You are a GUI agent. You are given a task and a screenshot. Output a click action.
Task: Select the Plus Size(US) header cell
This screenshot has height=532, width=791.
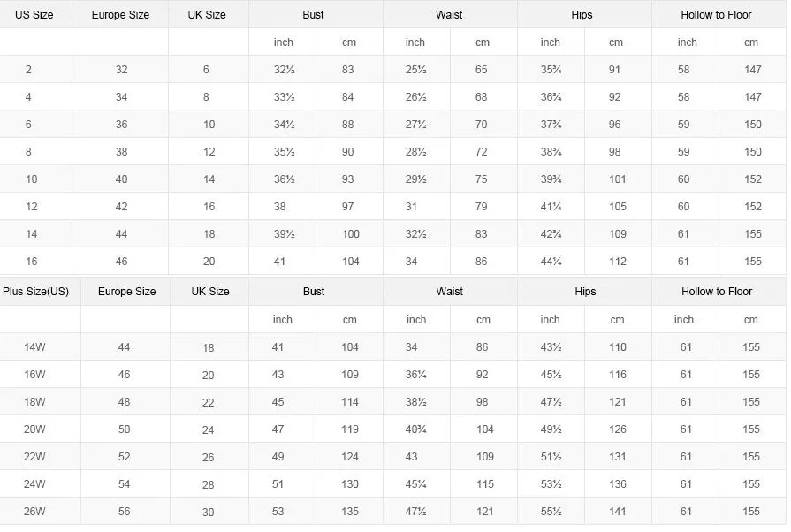[x=36, y=291]
